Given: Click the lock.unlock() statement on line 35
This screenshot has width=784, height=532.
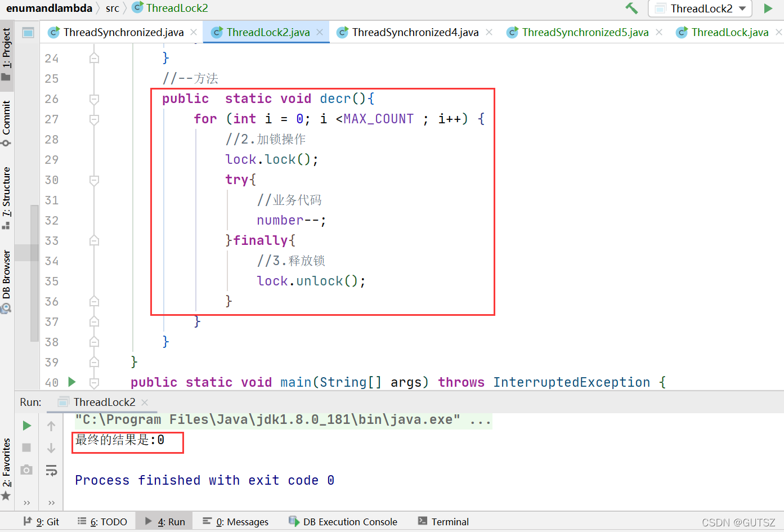Looking at the screenshot, I should click(x=311, y=281).
